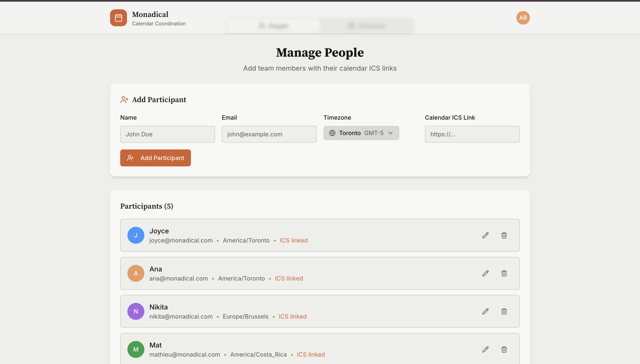Screen dimensions: 640x364
Task: Click the timezone dropdown chevron arrow
Action: click(390, 133)
